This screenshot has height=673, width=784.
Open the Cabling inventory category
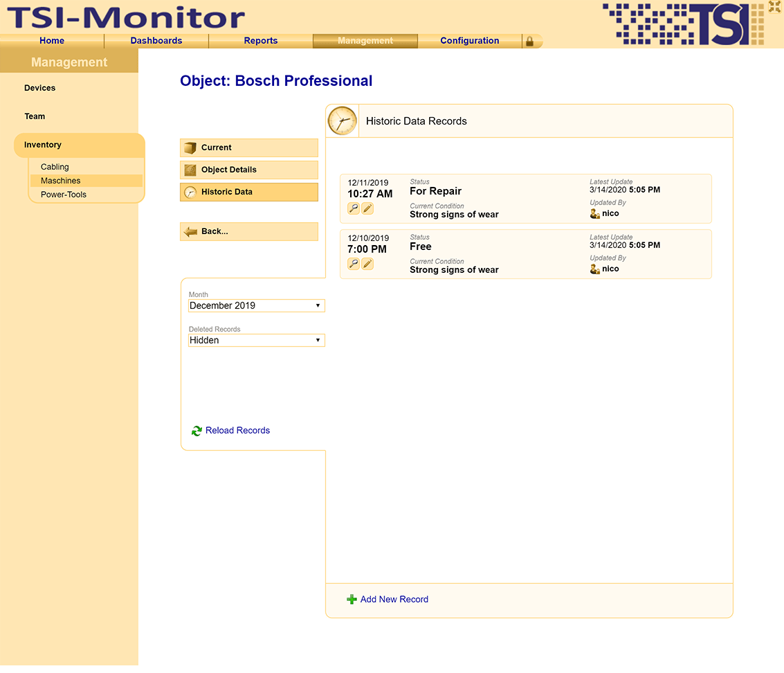55,167
